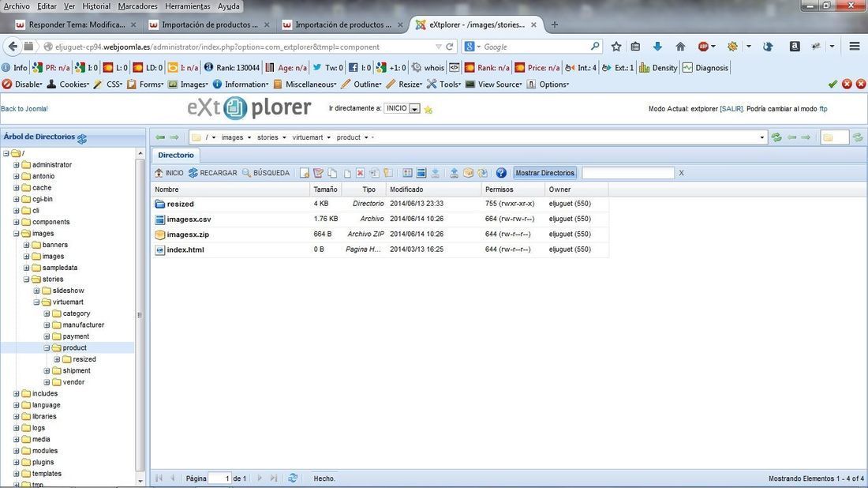Click the filter text field in toolbar
The height and width of the screenshot is (488, 868).
tap(628, 173)
